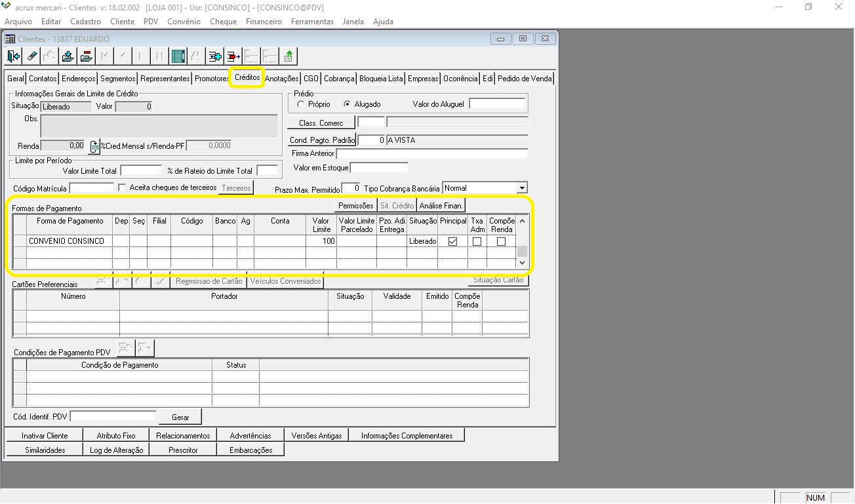The height and width of the screenshot is (504, 855).
Task: Click the Class. Comerc button
Action: [321, 123]
